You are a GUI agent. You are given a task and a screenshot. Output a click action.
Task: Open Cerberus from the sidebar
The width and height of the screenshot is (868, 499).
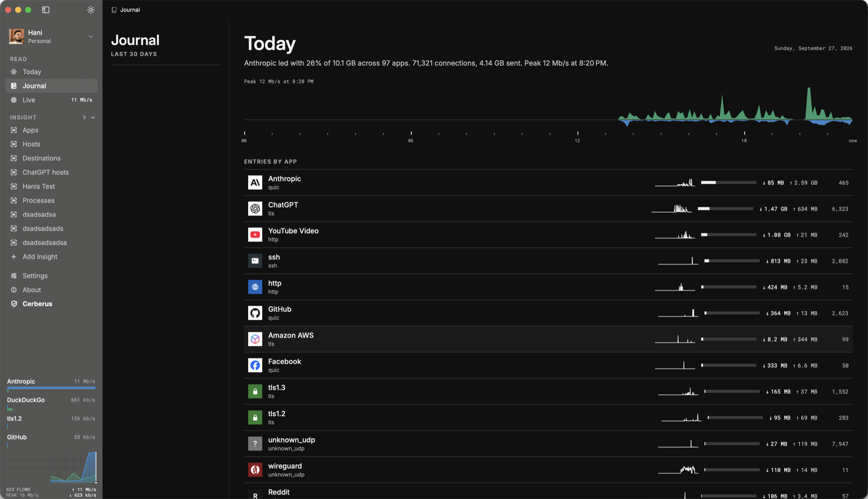click(x=51, y=304)
